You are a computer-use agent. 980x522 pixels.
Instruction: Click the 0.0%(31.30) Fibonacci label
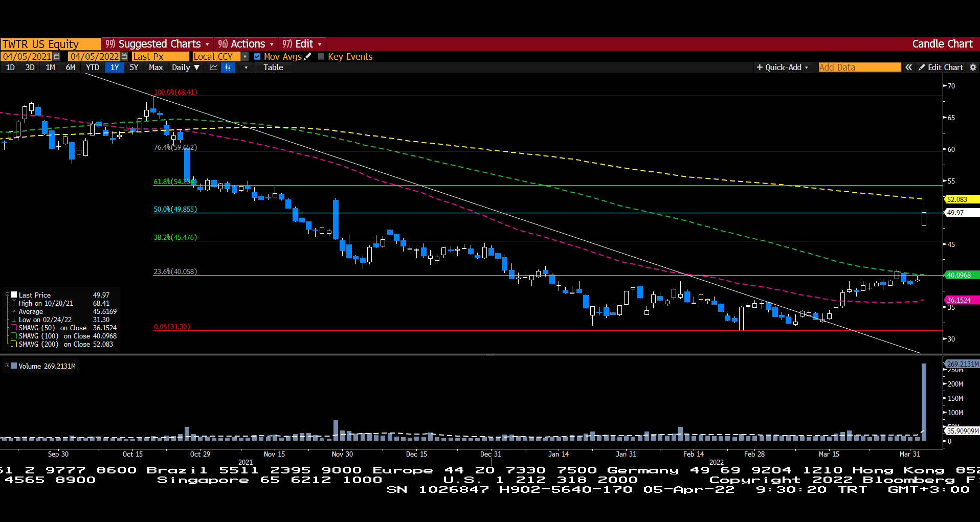172,327
